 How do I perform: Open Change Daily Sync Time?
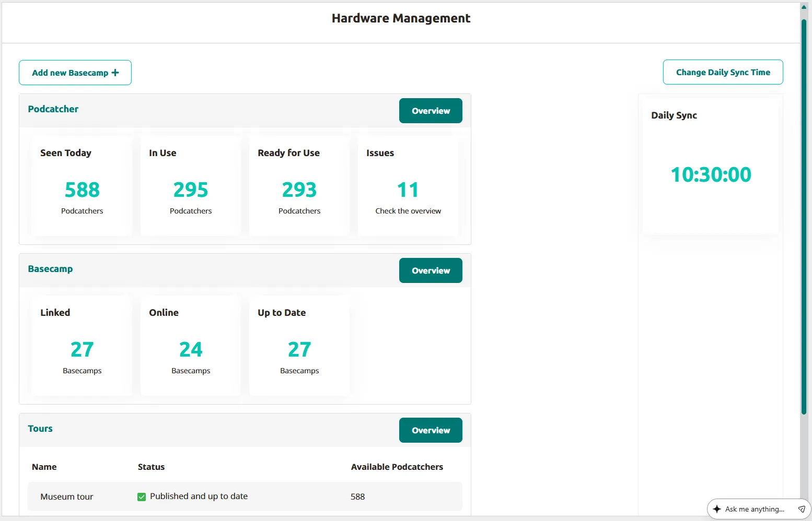723,72
